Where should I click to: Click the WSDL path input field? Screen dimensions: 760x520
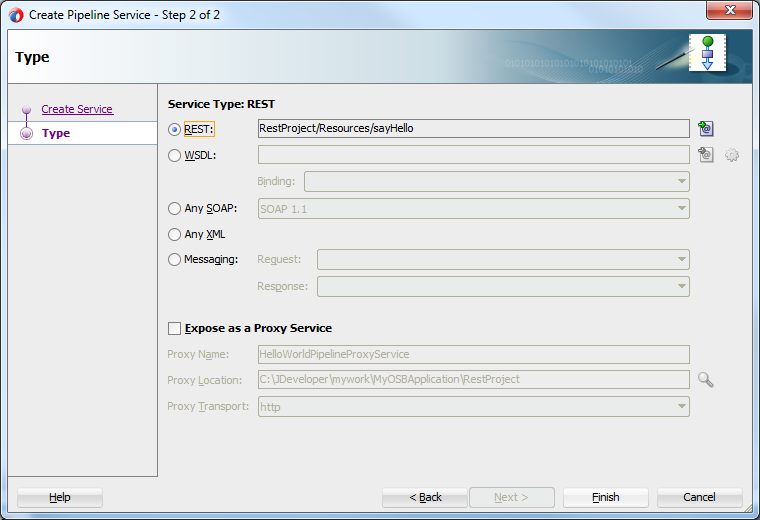[x=474, y=155]
